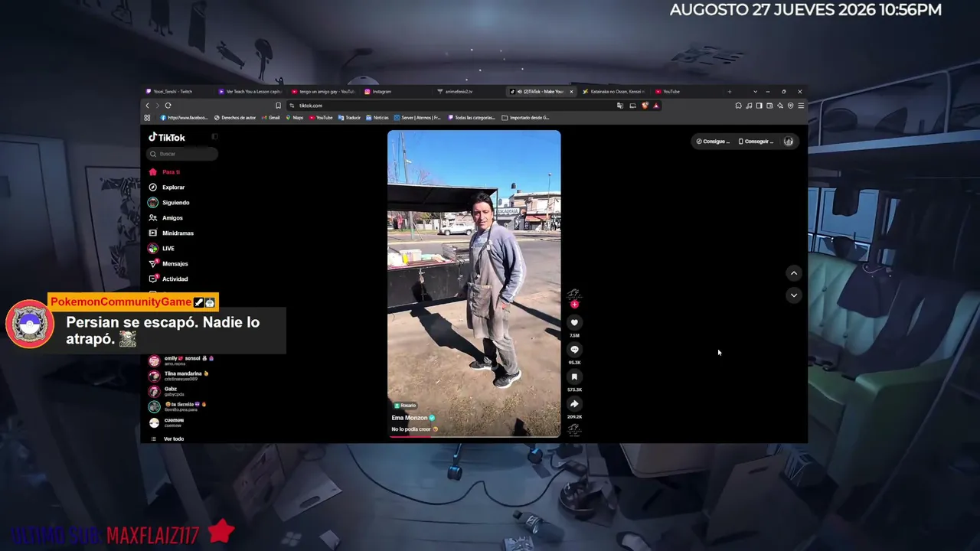Open Mensajes in TikTok sidebar
Image resolution: width=980 pixels, height=551 pixels.
pyautogui.click(x=175, y=264)
